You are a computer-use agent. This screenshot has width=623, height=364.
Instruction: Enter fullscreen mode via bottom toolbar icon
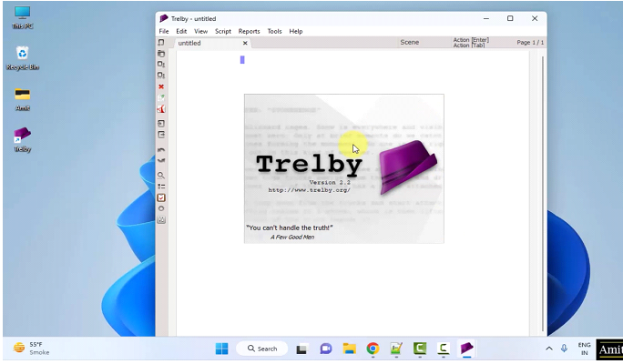point(161,219)
